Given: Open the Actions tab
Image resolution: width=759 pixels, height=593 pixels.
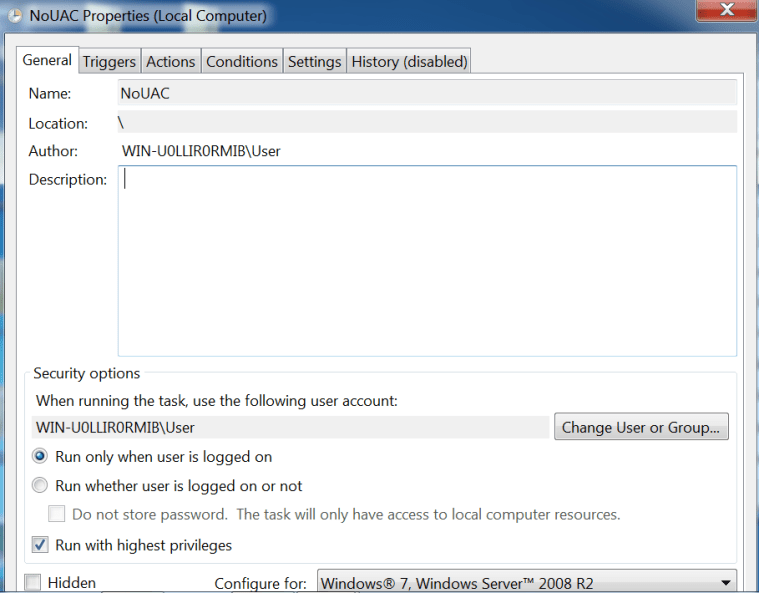Looking at the screenshot, I should 171,61.
